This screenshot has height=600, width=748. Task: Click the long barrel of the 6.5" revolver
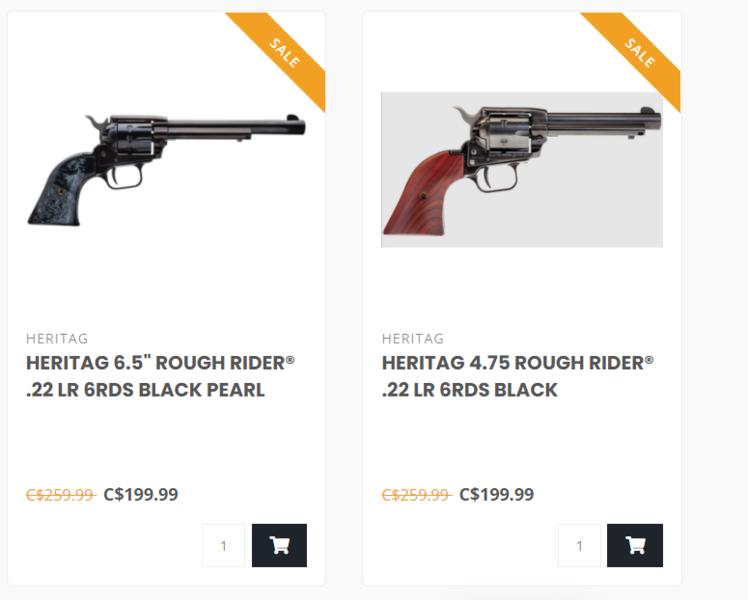click(235, 128)
